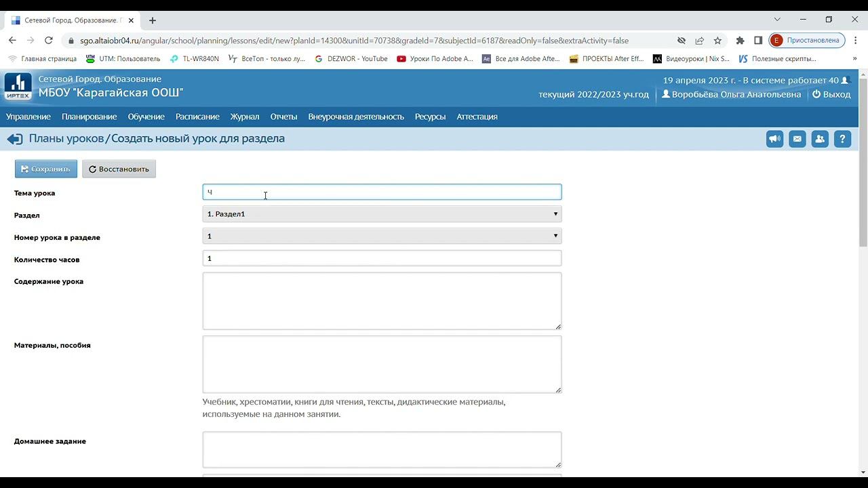Viewport: 868px width, 488px height.
Task: Click the Выход logout link
Action: (831, 94)
